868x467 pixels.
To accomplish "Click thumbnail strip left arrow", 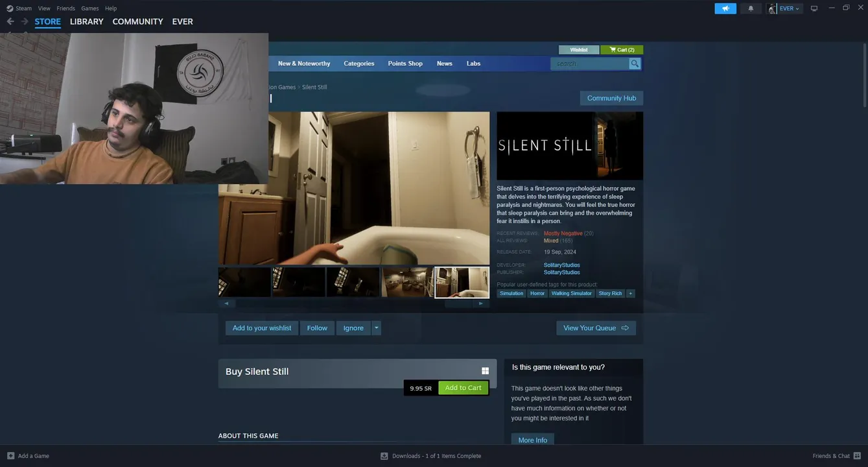I will point(226,304).
